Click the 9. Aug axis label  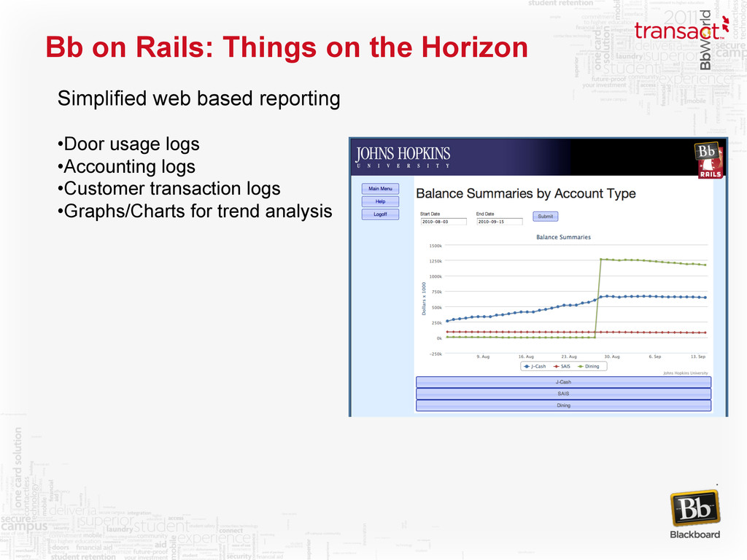pos(483,357)
